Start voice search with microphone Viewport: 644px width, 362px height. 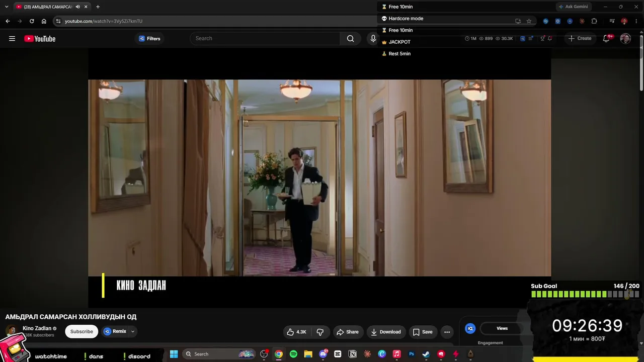pos(373,38)
